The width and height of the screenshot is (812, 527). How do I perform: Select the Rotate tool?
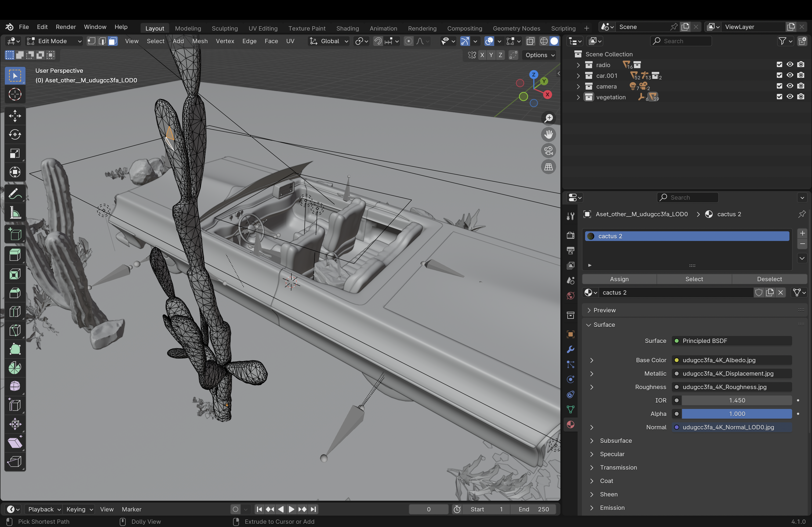15,135
